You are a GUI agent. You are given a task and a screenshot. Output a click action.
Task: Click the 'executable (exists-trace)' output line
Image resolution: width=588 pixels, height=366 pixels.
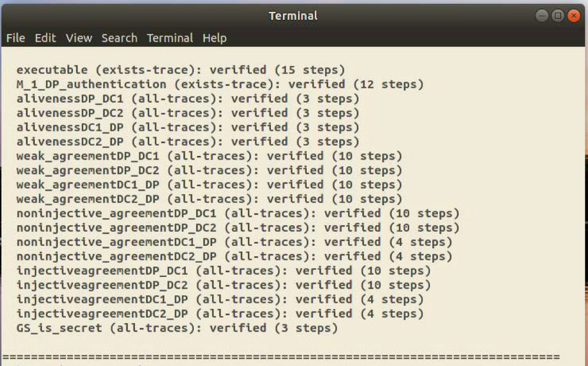(181, 70)
